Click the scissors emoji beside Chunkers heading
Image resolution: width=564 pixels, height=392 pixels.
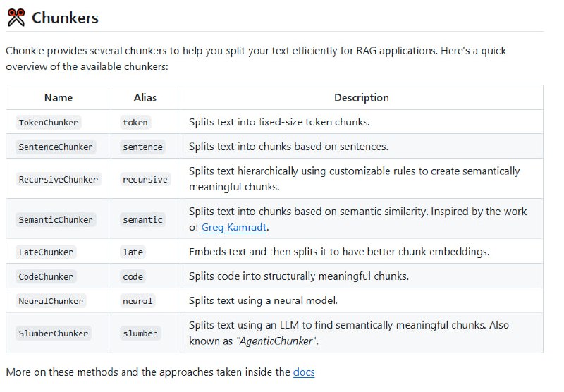point(16,18)
